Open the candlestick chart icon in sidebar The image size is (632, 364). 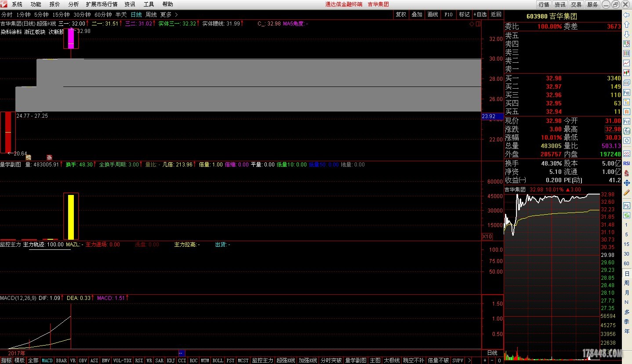point(626,73)
